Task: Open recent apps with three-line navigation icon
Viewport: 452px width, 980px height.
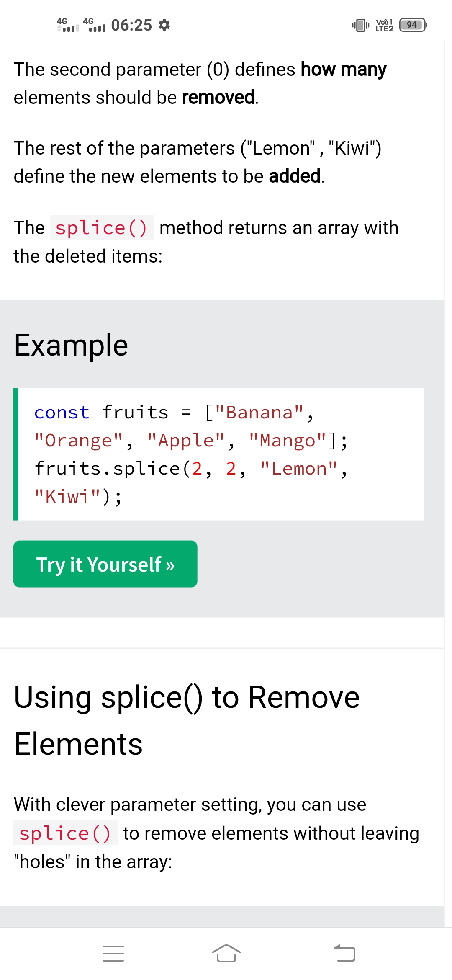Action: point(113,954)
